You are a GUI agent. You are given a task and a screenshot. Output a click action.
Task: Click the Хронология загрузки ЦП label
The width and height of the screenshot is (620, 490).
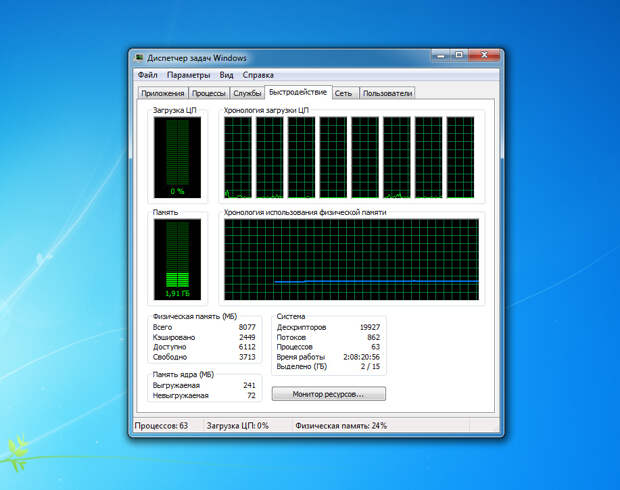coord(266,110)
